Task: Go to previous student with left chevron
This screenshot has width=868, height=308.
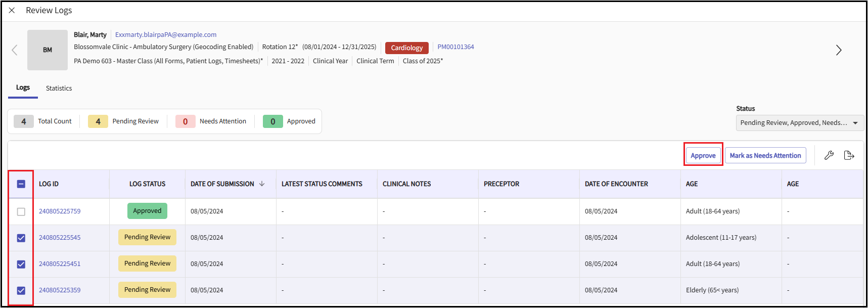Action: click(15, 50)
